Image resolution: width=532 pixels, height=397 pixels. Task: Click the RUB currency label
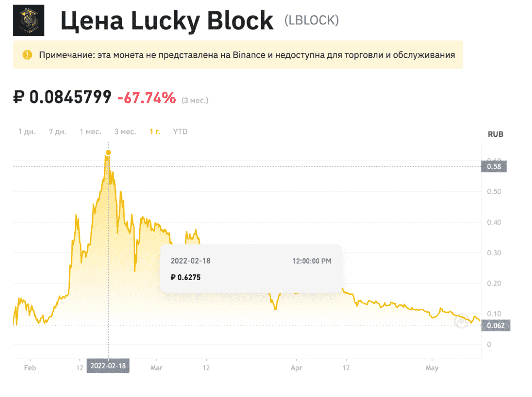pos(495,134)
